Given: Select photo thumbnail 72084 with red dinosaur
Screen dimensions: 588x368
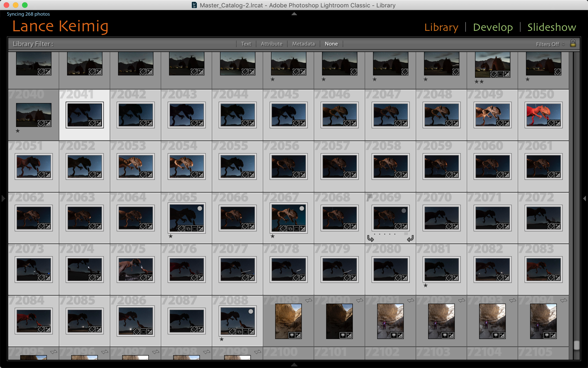Looking at the screenshot, I should tap(34, 321).
